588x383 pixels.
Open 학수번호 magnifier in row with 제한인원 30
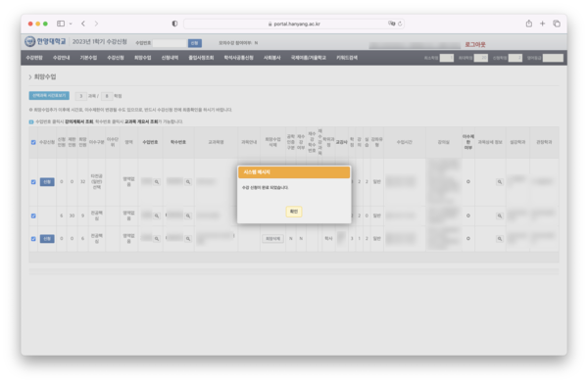[188, 215]
